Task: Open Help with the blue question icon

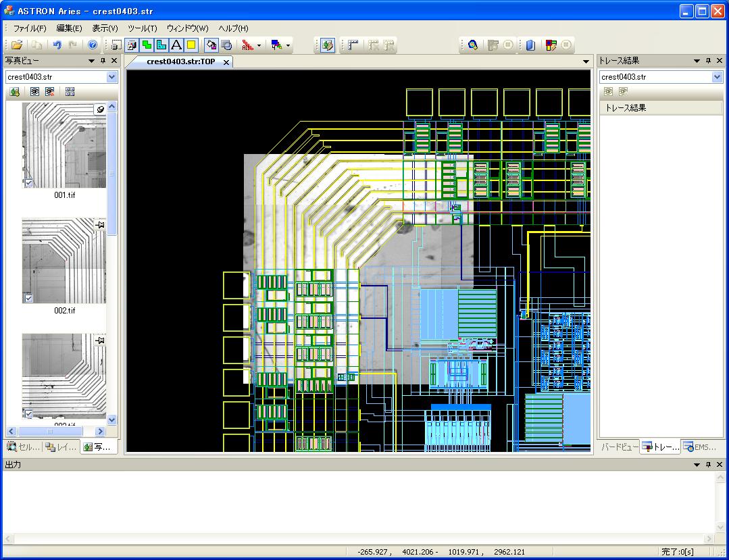Action: coord(93,45)
